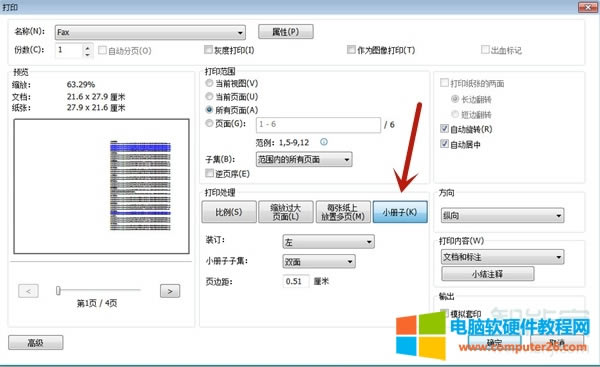Screen dimensions: 600x367
Task: Click the 高级 advanced button
Action: point(36,343)
